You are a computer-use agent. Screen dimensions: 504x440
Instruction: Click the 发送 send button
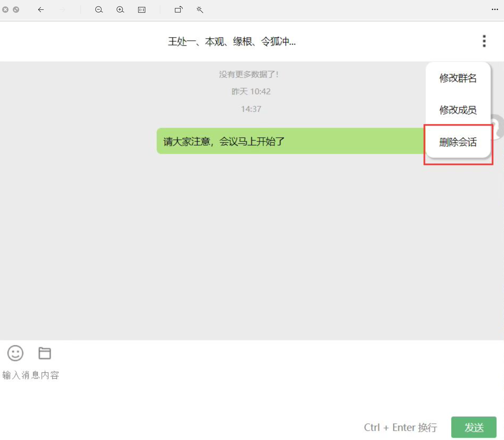(474, 427)
